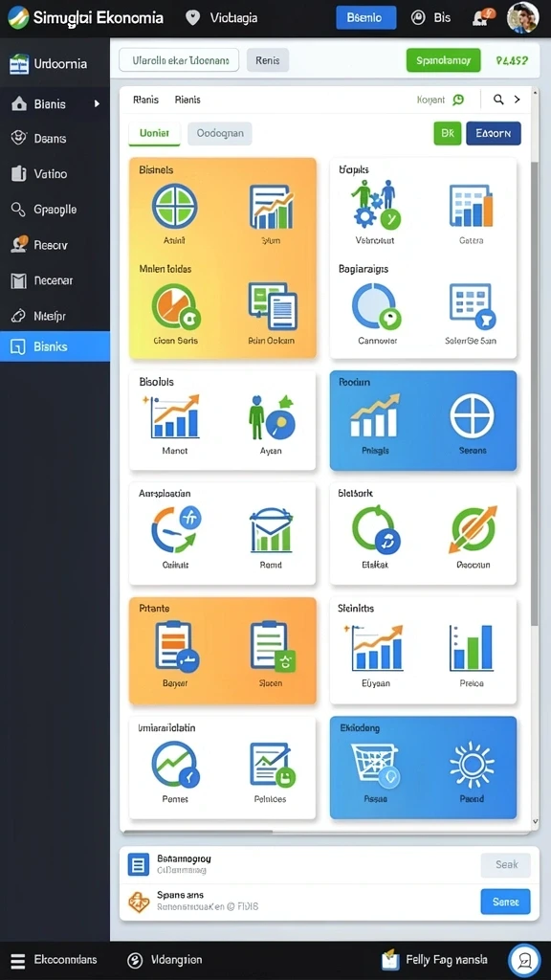
Task: Open the Asinl globe icon
Action: pyautogui.click(x=174, y=206)
